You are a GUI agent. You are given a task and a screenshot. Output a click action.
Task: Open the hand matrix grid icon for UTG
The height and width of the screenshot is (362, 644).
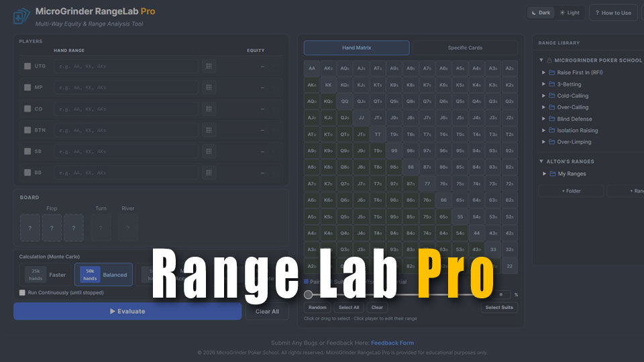(209, 66)
